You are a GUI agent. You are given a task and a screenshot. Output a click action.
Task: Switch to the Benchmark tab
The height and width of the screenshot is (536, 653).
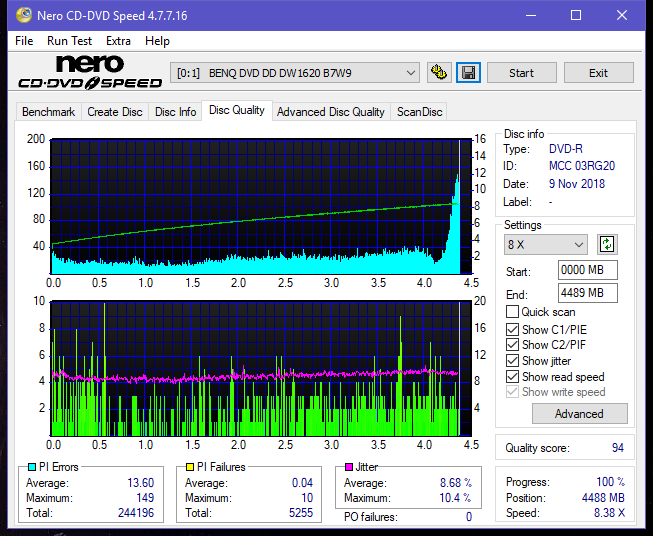(x=48, y=112)
